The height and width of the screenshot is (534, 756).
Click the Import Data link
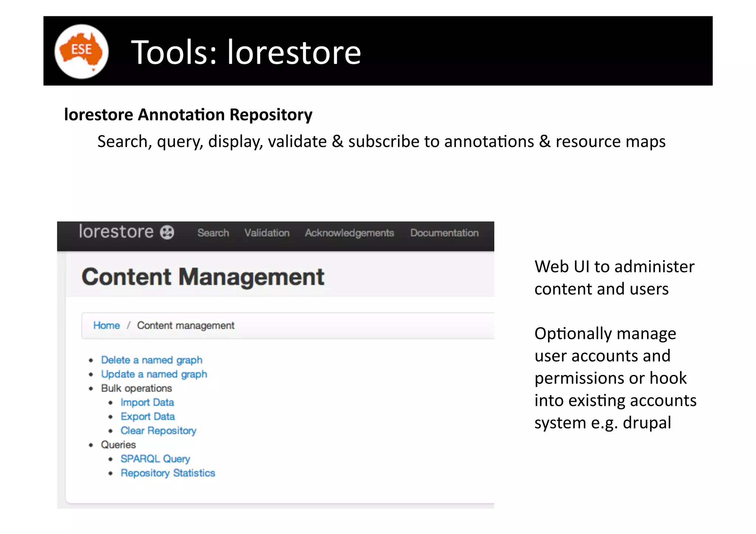tap(147, 402)
